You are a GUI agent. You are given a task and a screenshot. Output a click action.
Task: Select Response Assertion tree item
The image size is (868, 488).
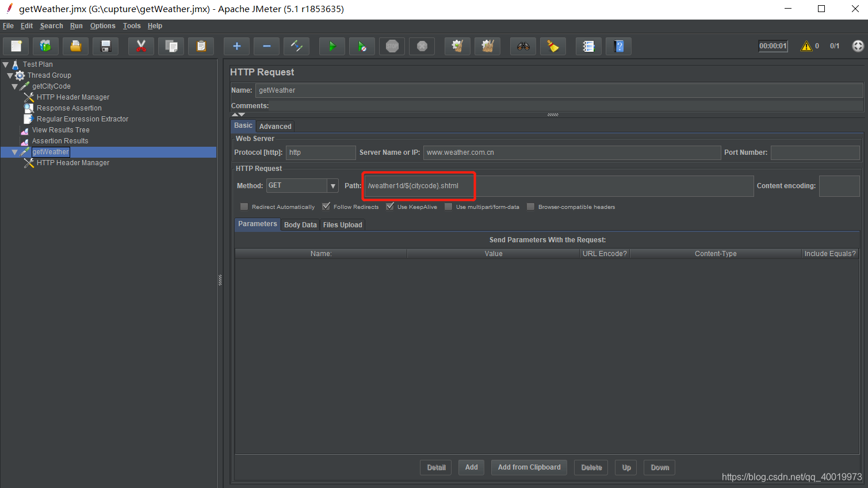(x=69, y=108)
